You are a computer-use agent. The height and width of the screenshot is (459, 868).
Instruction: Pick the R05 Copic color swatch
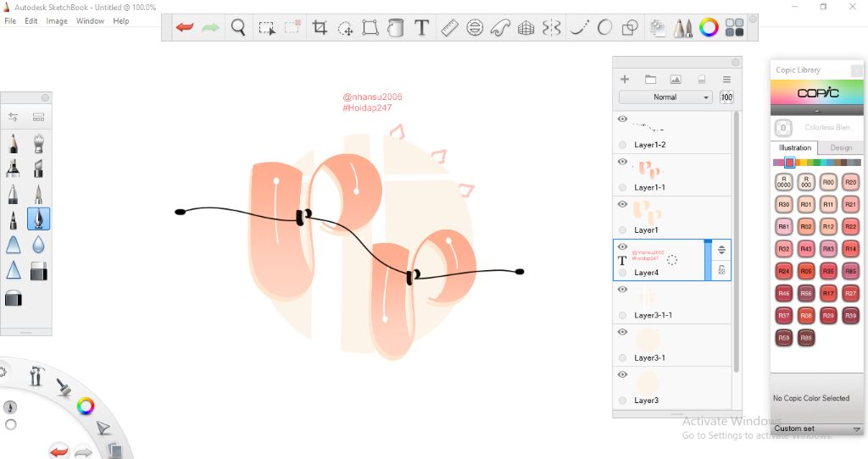point(806,271)
